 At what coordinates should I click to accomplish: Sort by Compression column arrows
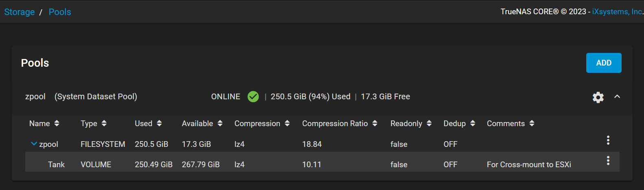(287, 123)
